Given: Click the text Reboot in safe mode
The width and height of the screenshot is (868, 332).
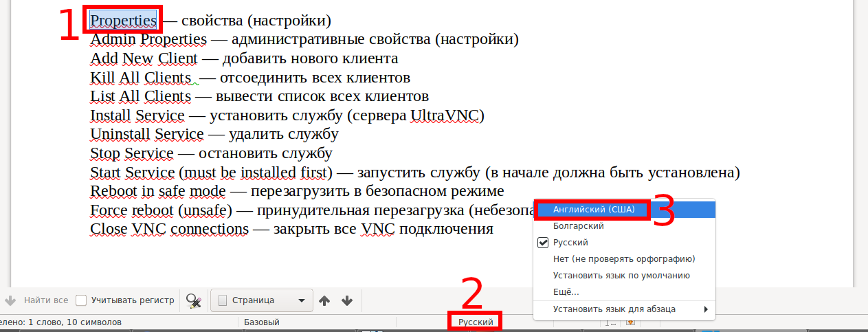Looking at the screenshot, I should pyautogui.click(x=158, y=190).
